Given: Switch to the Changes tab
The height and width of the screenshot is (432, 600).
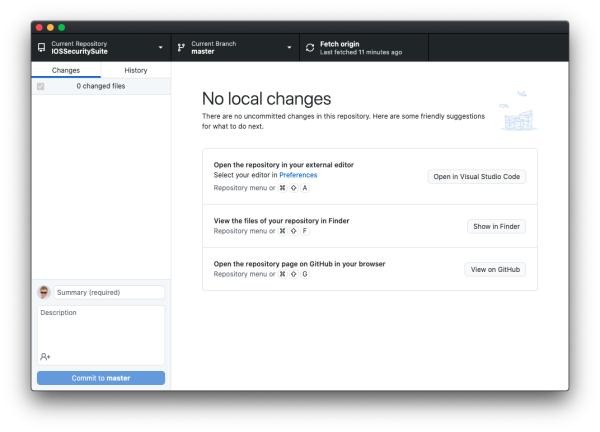Looking at the screenshot, I should [x=66, y=70].
